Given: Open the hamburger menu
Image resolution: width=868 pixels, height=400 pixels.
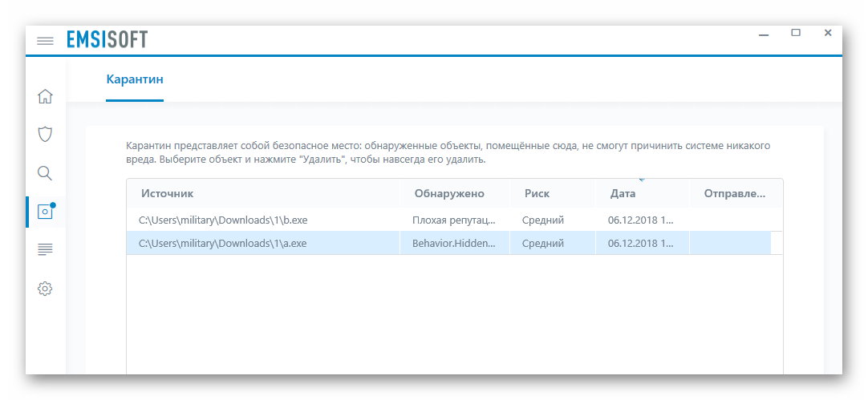Looking at the screenshot, I should 46,41.
